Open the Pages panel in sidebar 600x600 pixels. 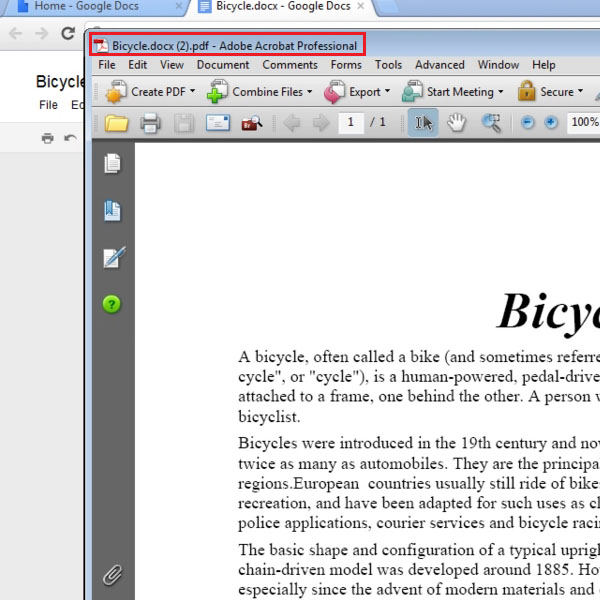tap(112, 163)
